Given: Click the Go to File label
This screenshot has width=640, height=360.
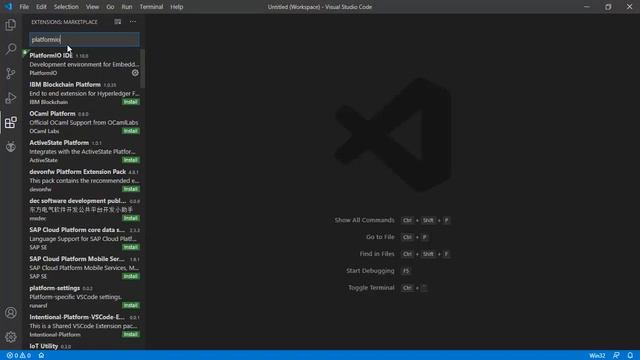Looking at the screenshot, I should coord(380,237).
